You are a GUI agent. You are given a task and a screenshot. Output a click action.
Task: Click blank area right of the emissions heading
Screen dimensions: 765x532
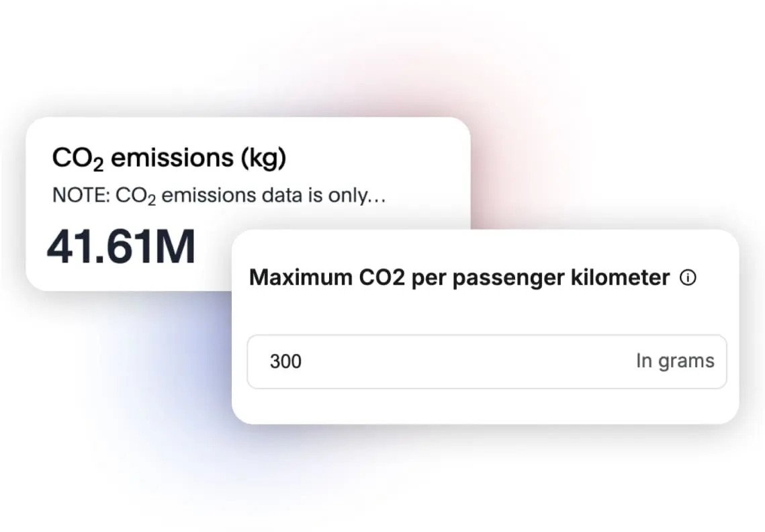coord(376,159)
